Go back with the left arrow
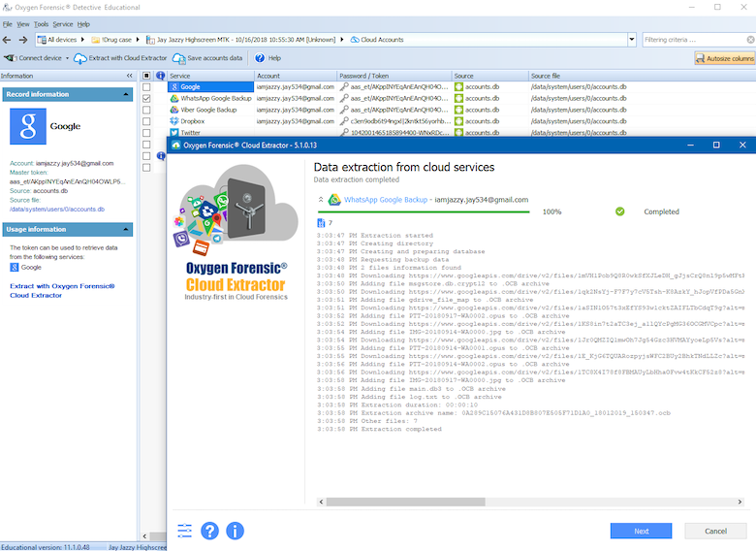756x551 pixels. 7,40
